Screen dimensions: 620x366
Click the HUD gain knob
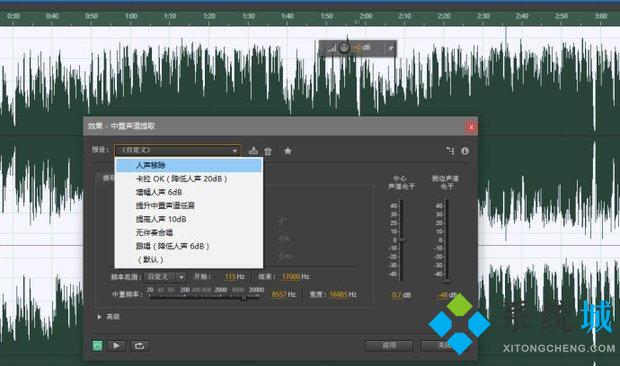pyautogui.click(x=344, y=48)
